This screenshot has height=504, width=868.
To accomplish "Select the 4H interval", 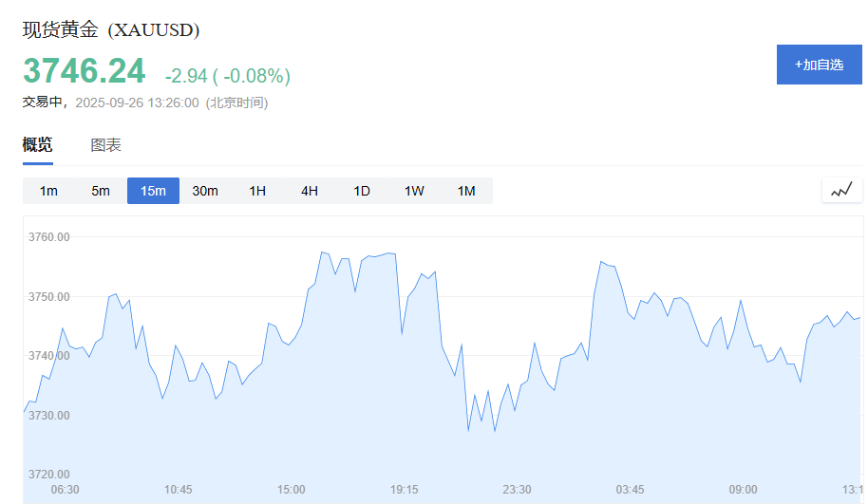I will [310, 191].
